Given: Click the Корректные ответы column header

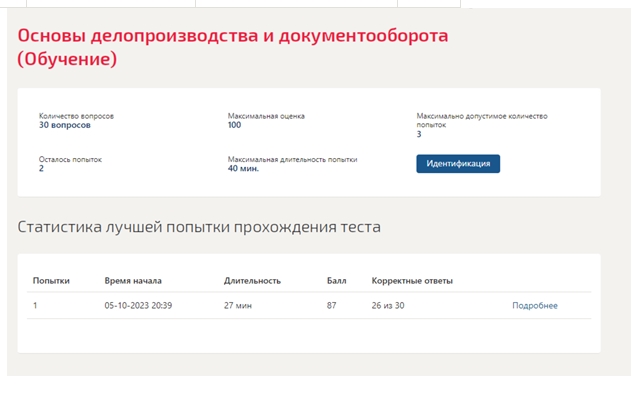Looking at the screenshot, I should coord(412,281).
